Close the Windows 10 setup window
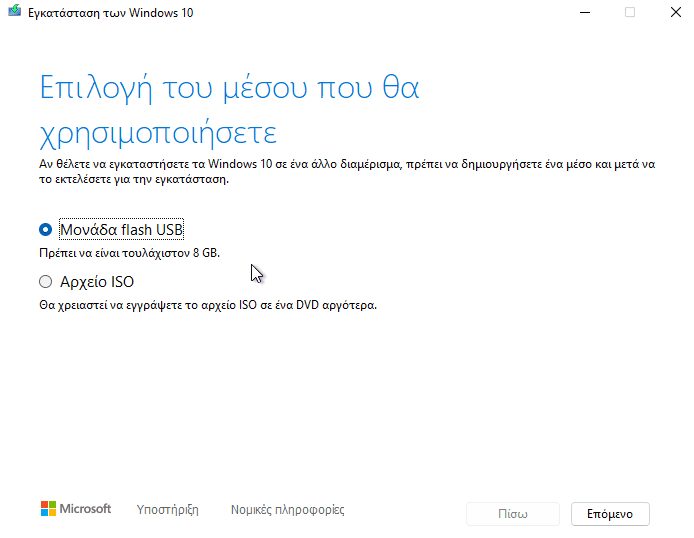 tap(675, 12)
